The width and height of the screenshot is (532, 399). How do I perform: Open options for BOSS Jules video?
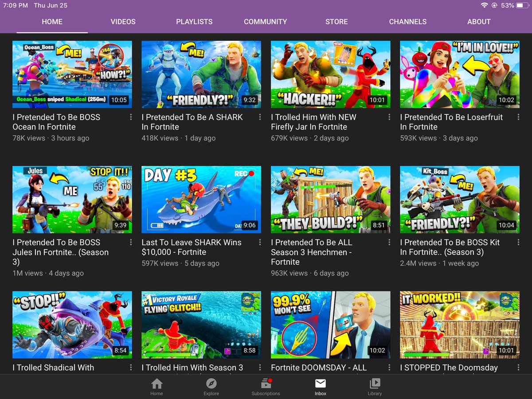(131, 242)
